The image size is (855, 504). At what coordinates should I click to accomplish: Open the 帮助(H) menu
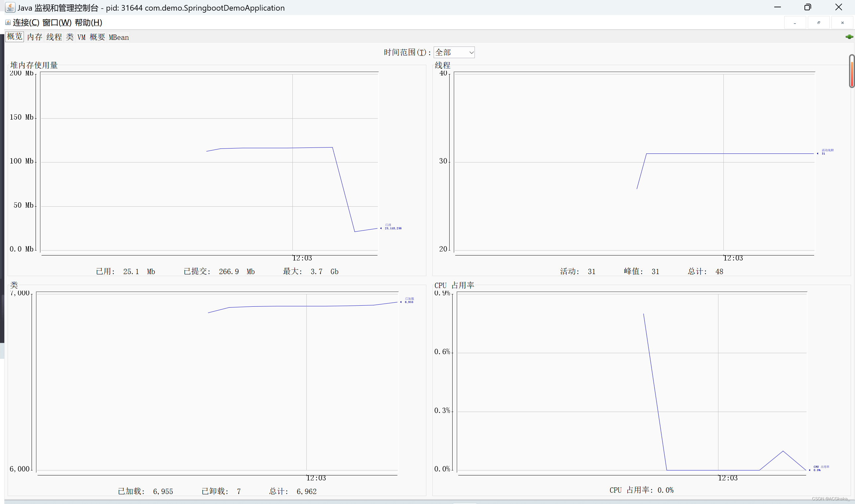click(88, 22)
